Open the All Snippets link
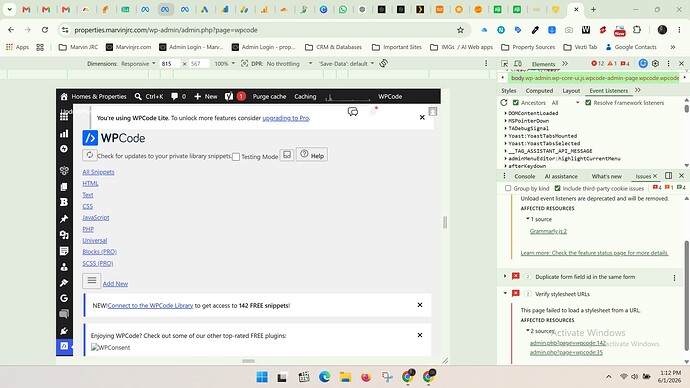 (x=98, y=172)
